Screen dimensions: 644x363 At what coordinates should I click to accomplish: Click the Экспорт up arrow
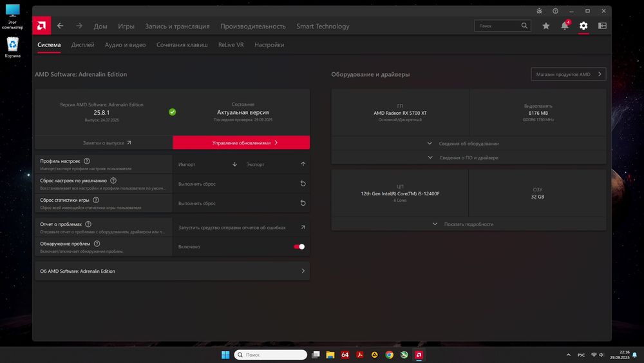tap(303, 164)
